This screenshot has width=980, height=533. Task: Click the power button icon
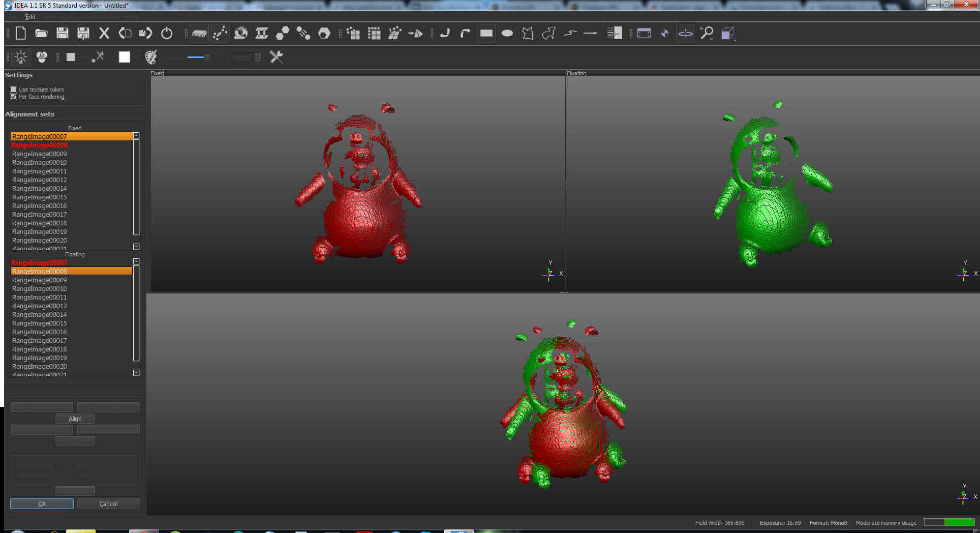coord(167,34)
